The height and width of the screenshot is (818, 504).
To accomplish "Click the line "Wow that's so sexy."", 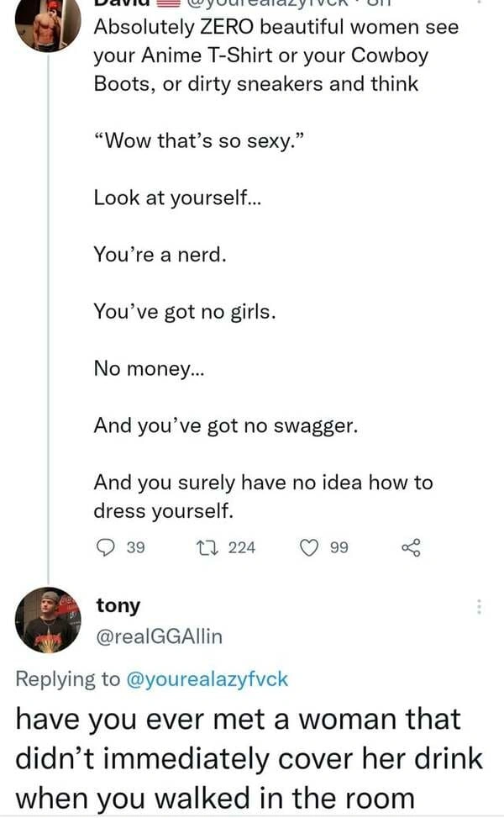I will tap(198, 140).
